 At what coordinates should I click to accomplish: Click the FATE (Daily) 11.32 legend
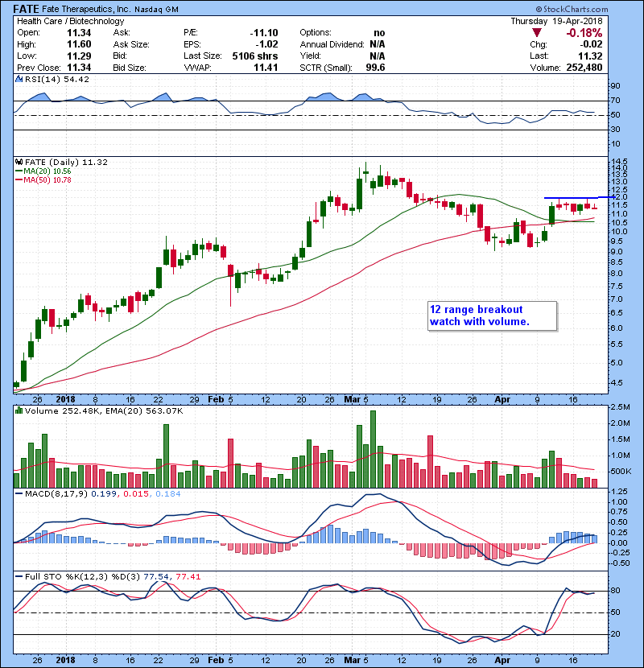pos(66,162)
